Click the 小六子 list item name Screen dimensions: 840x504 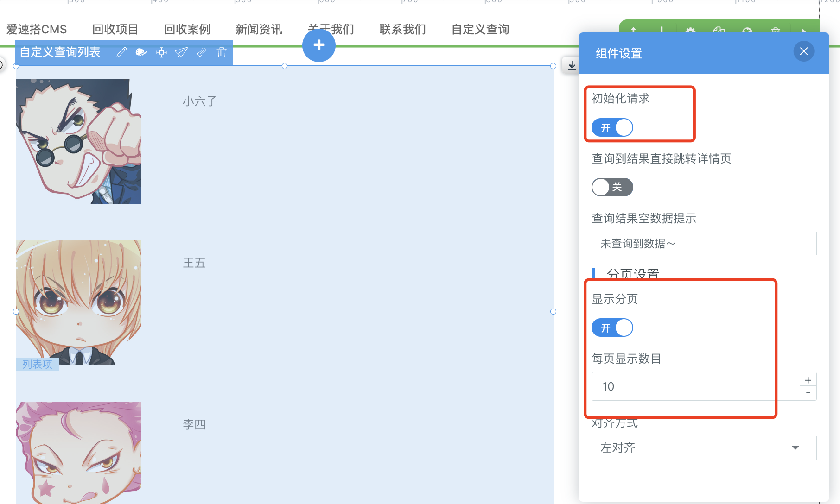200,101
